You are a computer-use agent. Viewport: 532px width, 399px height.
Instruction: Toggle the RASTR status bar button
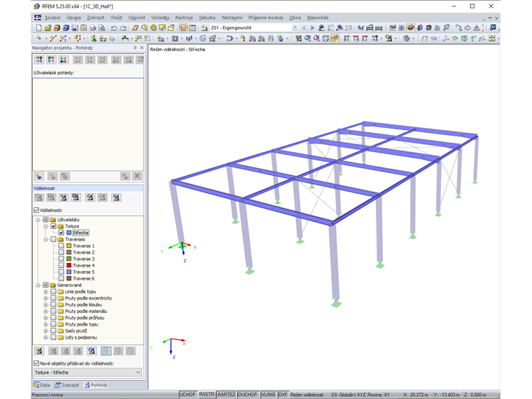pyautogui.click(x=206, y=394)
